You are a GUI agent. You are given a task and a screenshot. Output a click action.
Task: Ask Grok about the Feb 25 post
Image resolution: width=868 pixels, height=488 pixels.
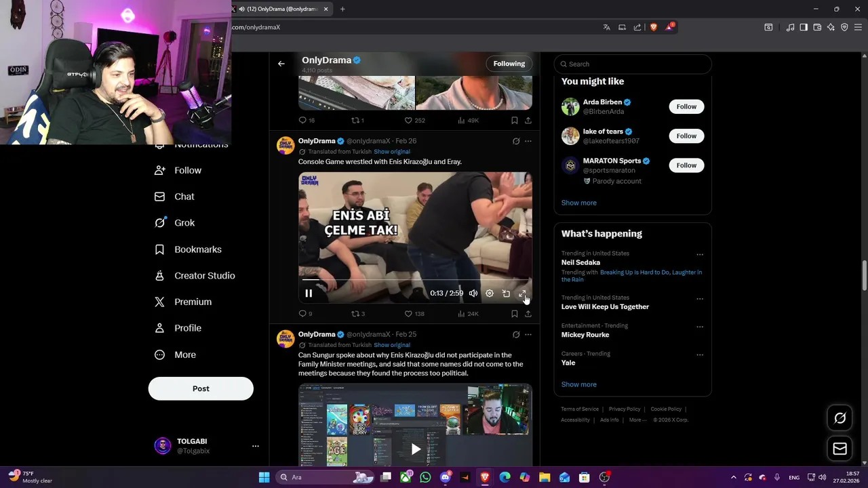[x=516, y=334]
